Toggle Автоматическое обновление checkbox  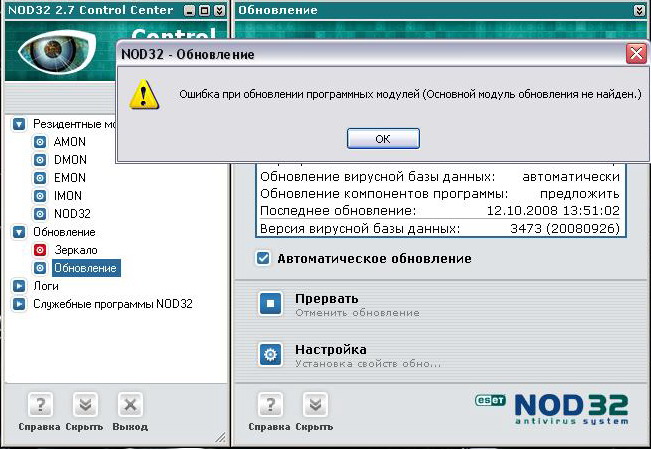(x=264, y=259)
